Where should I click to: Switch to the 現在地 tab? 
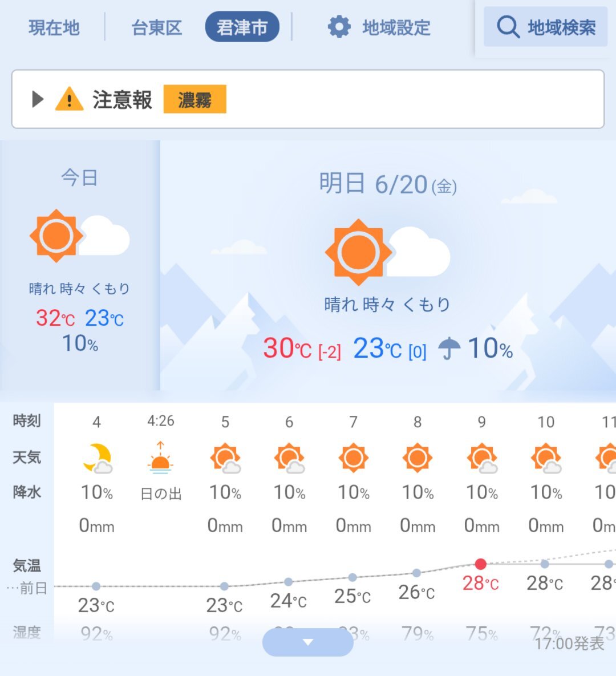click(x=54, y=27)
